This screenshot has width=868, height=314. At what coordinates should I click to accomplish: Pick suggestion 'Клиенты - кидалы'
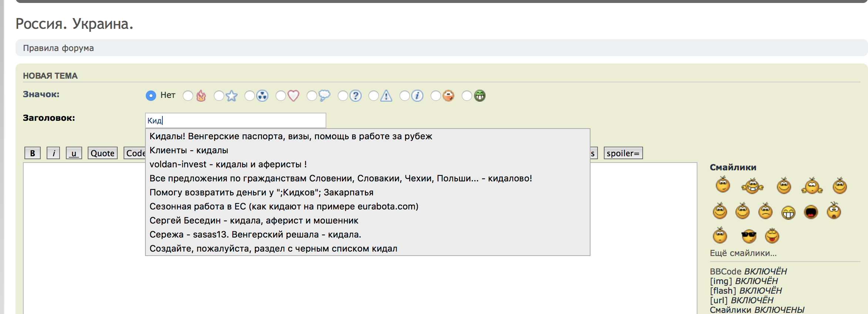pyautogui.click(x=189, y=150)
